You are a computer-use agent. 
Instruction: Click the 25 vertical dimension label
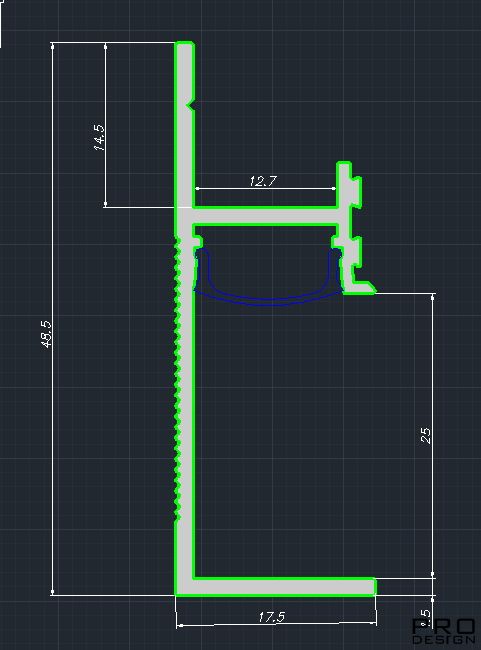pyautogui.click(x=426, y=436)
